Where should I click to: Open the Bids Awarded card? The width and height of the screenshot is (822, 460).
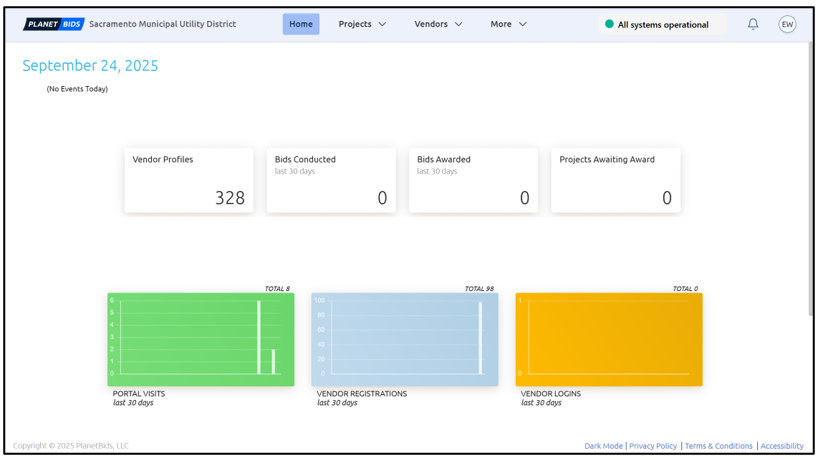tap(473, 180)
